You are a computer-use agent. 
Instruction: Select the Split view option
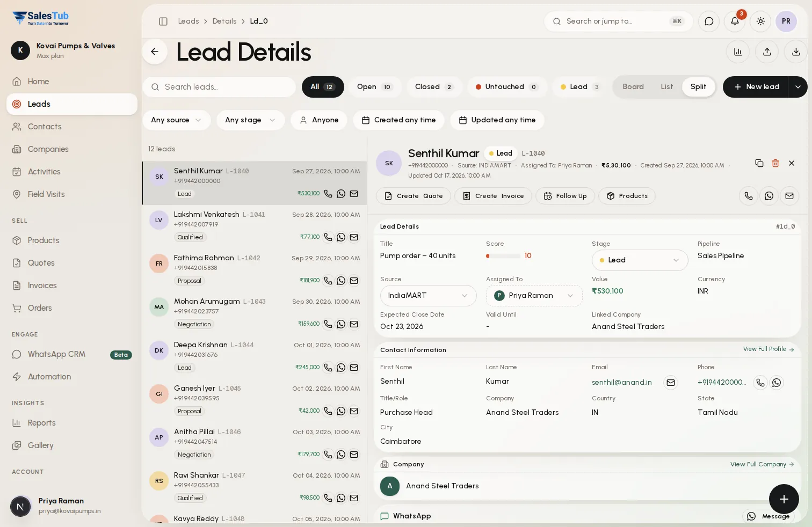pyautogui.click(x=699, y=87)
